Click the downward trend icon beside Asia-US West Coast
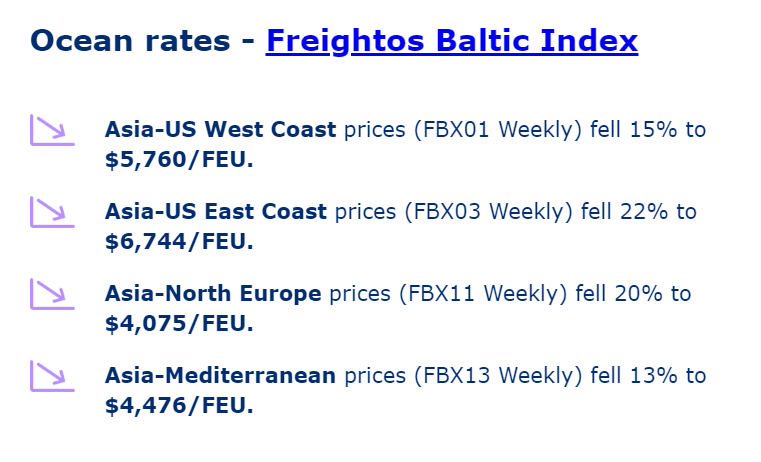This screenshot has width=761, height=462. coord(49,131)
